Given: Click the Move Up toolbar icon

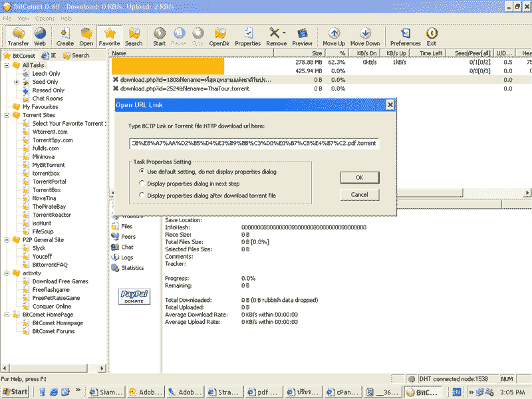Looking at the screenshot, I should click(334, 36).
